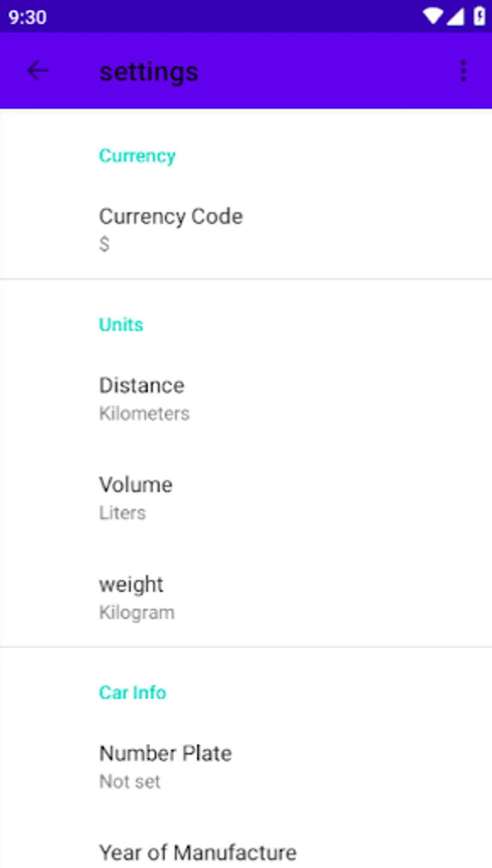Tap the 9:30 clock in status bar
This screenshot has height=868, width=492.
[27, 17]
